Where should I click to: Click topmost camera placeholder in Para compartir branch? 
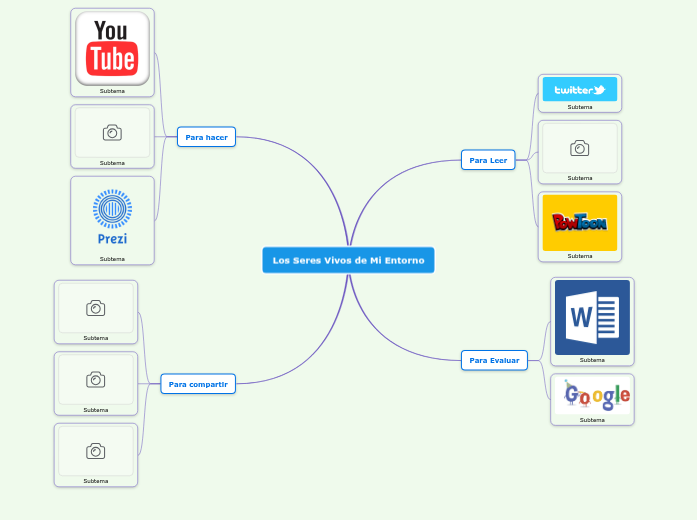pos(96,308)
